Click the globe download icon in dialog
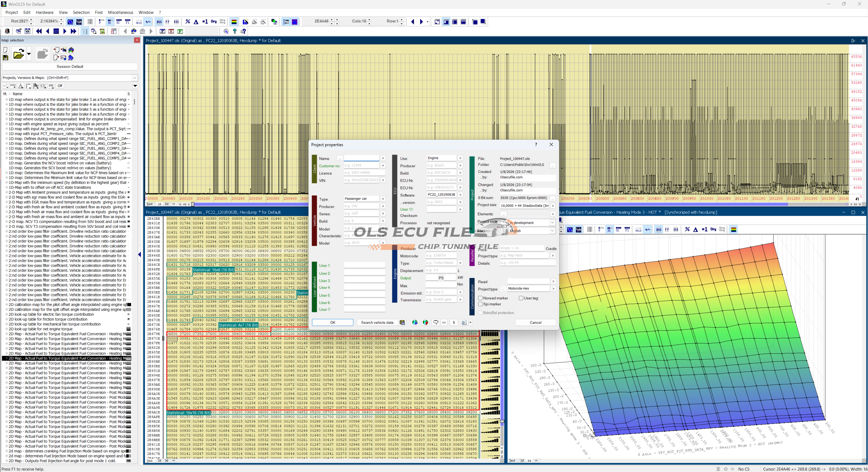The image size is (868, 472). 415,322
